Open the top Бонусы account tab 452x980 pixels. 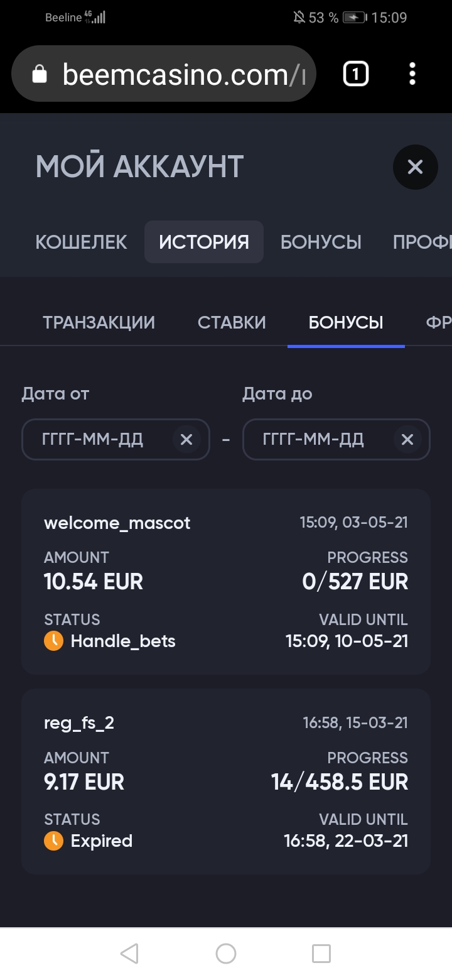(321, 242)
